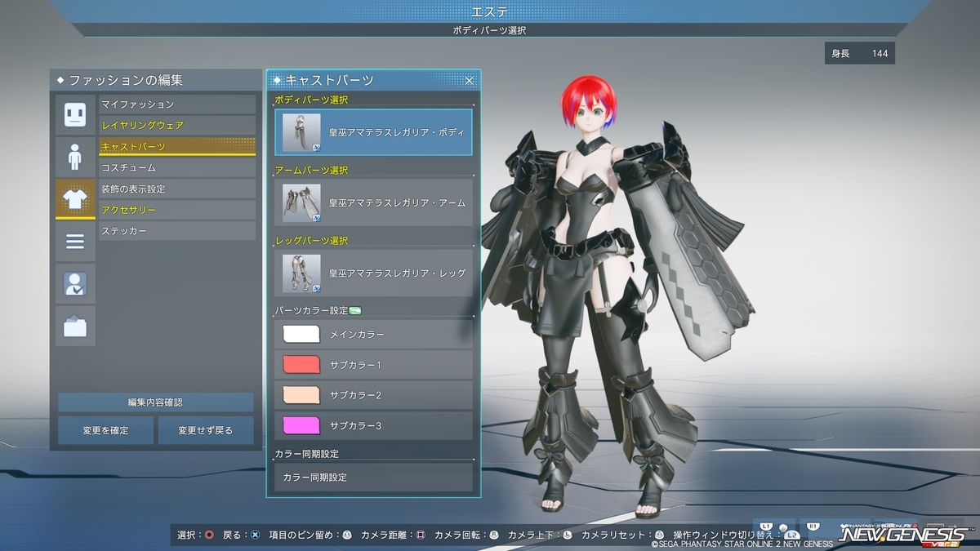Image resolution: width=980 pixels, height=551 pixels.
Task: Click the カメラ回転 stick hint icon
Action: coord(494,535)
